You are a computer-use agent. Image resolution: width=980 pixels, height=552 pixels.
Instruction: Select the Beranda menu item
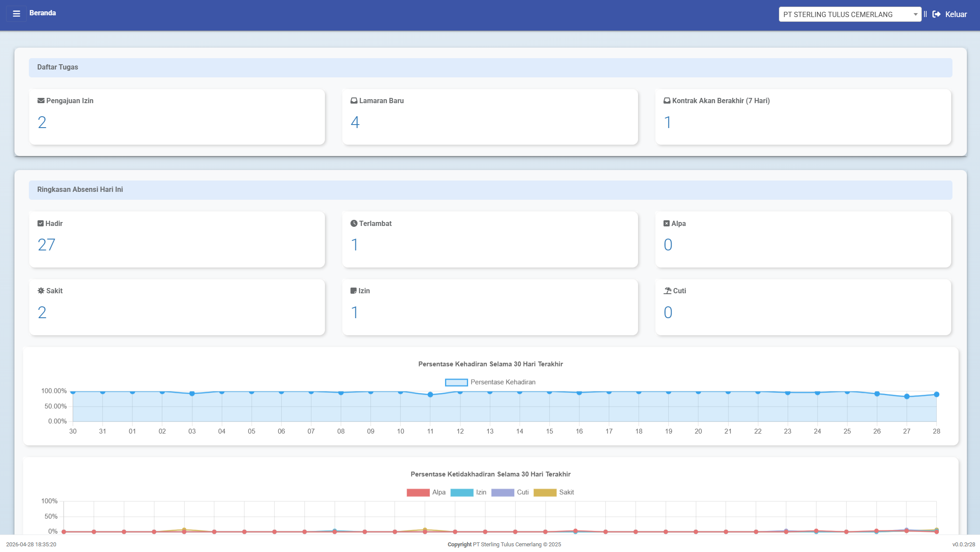coord(42,13)
